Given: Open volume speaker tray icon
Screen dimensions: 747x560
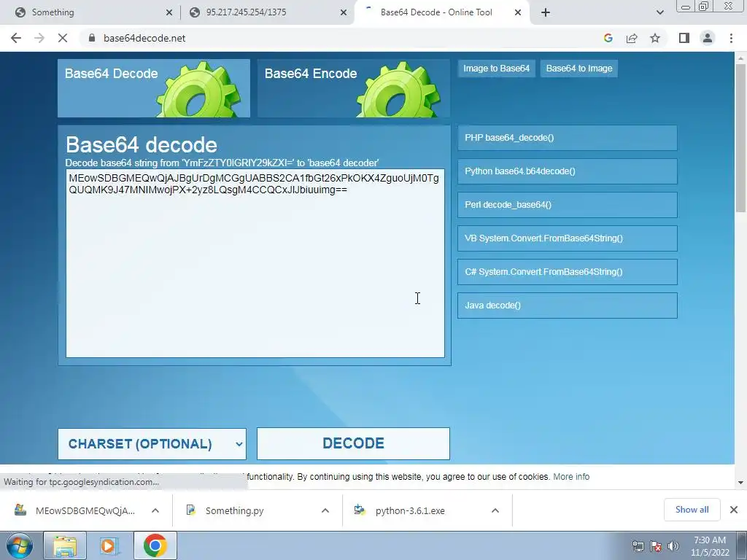Looking at the screenshot, I should click(x=673, y=546).
